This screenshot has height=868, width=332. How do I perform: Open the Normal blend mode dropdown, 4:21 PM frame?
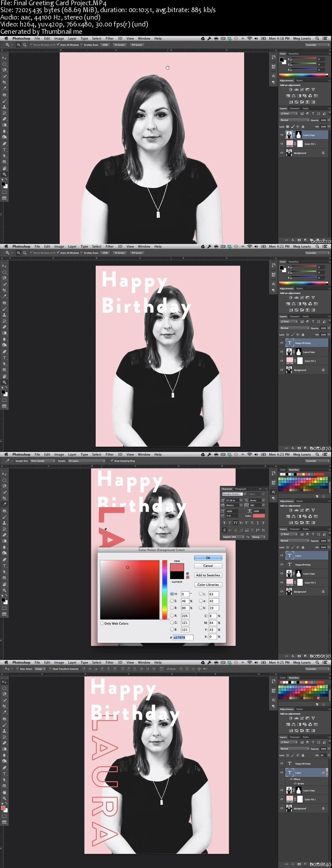coord(295,328)
